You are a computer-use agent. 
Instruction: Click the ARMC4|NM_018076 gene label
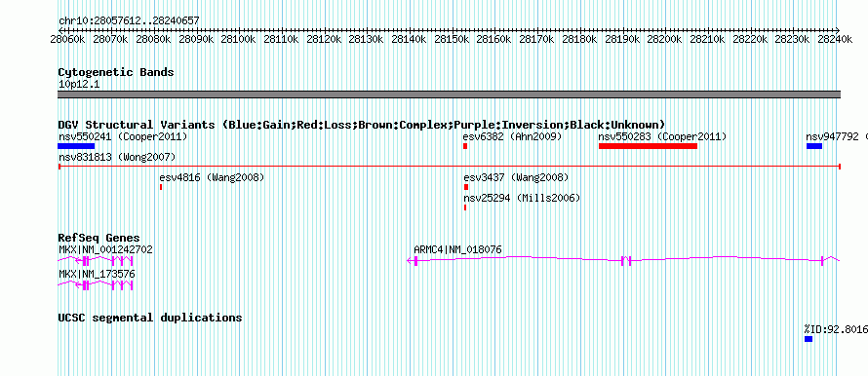(457, 250)
